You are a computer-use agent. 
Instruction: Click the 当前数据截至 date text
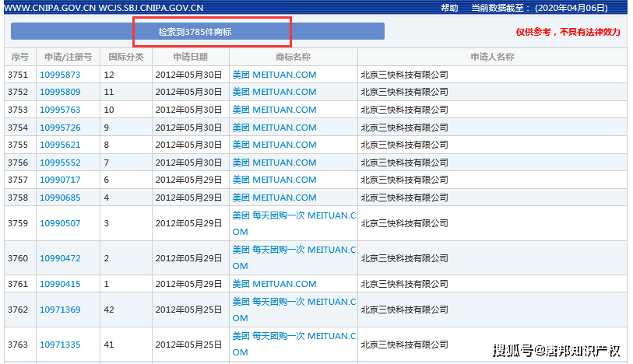tap(540, 8)
